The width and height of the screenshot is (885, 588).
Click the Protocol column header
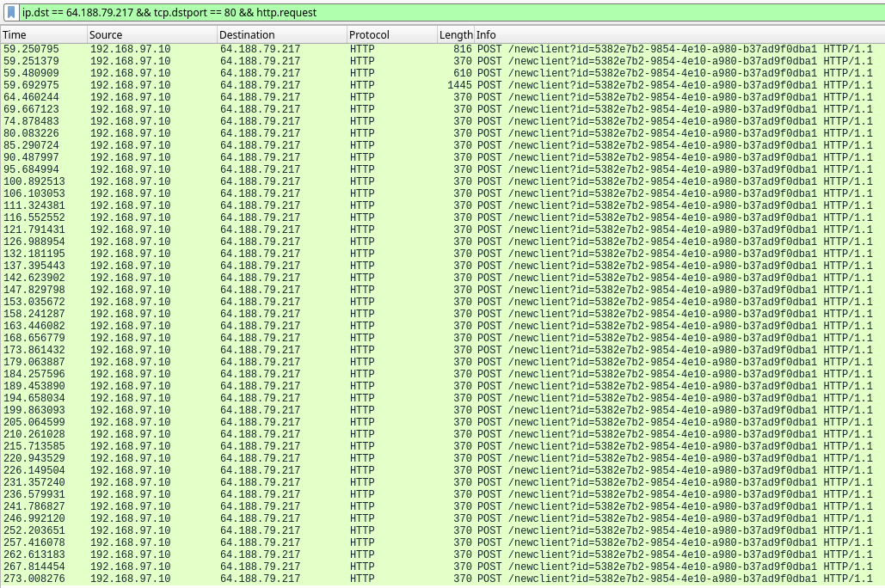pyautogui.click(x=391, y=34)
